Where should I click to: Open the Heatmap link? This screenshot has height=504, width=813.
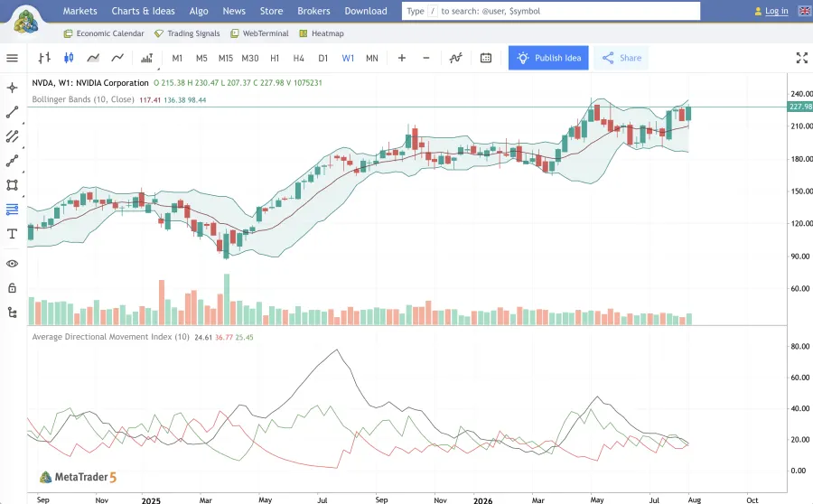point(322,33)
